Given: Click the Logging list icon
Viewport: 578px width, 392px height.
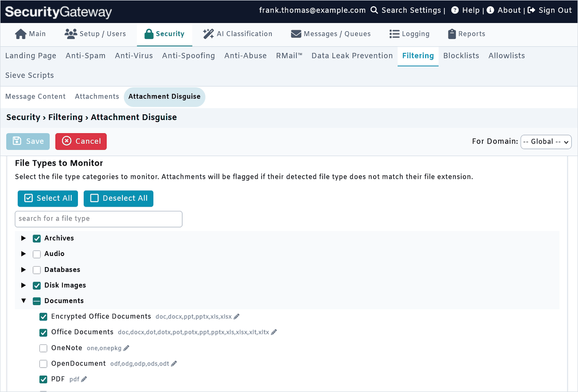Looking at the screenshot, I should tap(394, 34).
